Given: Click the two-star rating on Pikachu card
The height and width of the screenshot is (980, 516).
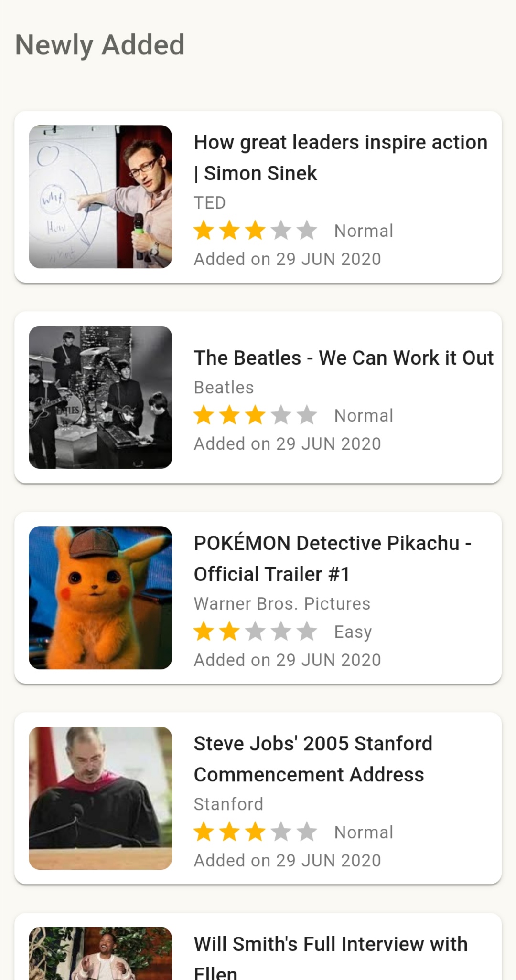Looking at the screenshot, I should [255, 632].
